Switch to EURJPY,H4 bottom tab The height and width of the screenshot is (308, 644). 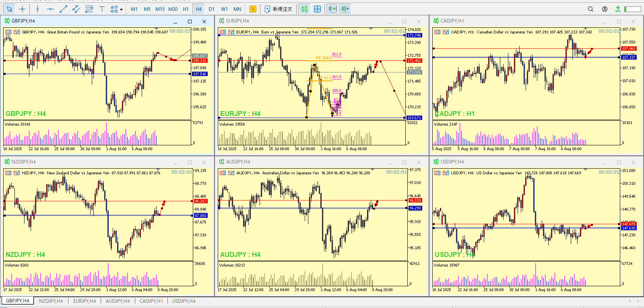coord(85,301)
